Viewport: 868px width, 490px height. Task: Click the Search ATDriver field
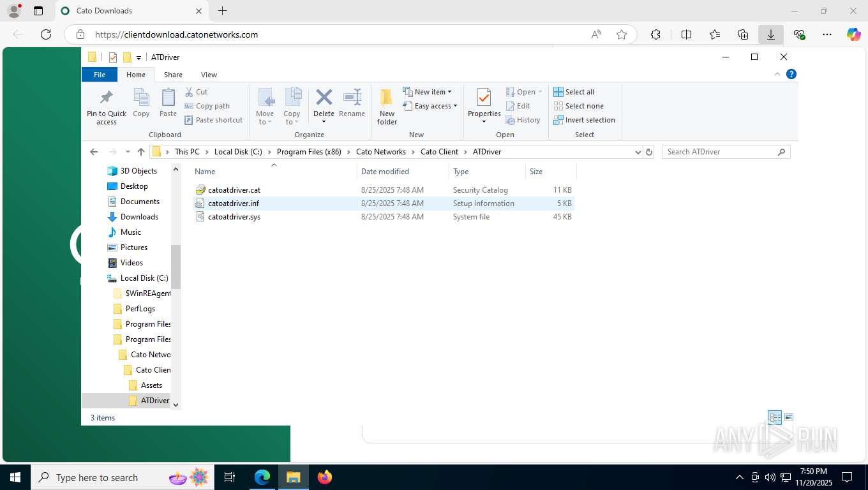pyautogui.click(x=726, y=152)
